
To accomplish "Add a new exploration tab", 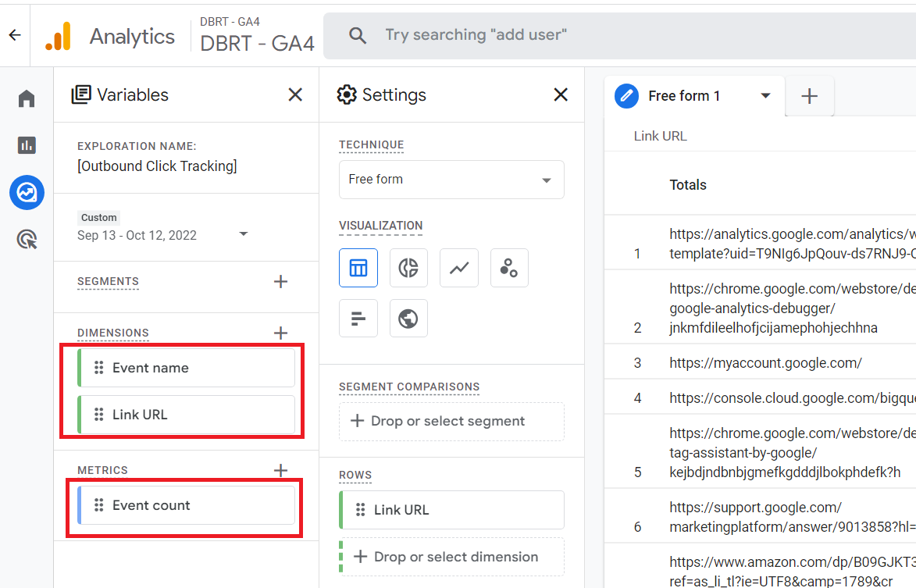I will point(809,96).
